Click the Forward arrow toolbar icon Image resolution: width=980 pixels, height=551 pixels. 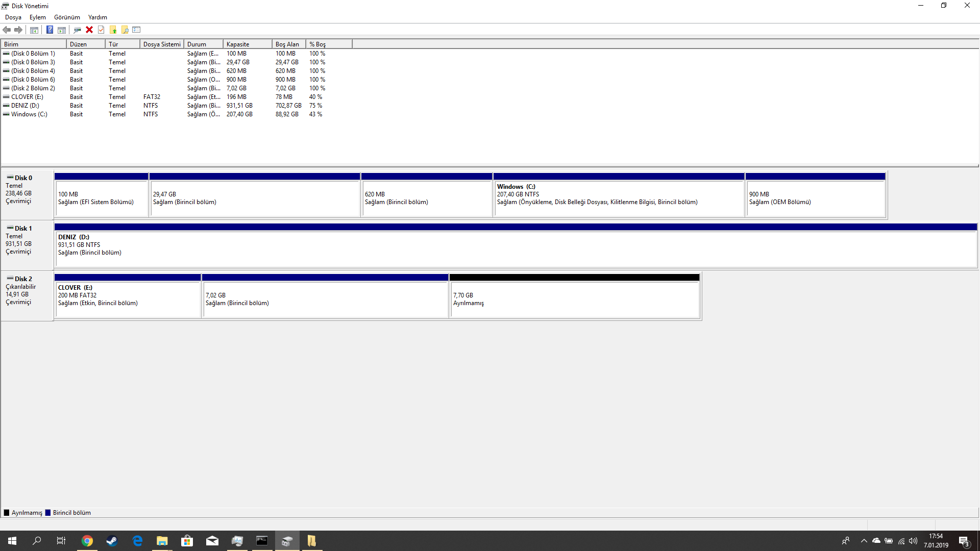(18, 30)
